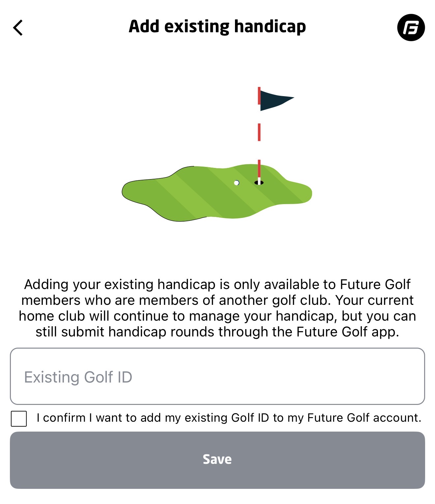The width and height of the screenshot is (435, 504).
Task: Focus the Existing Golf ID field
Action: [217, 376]
